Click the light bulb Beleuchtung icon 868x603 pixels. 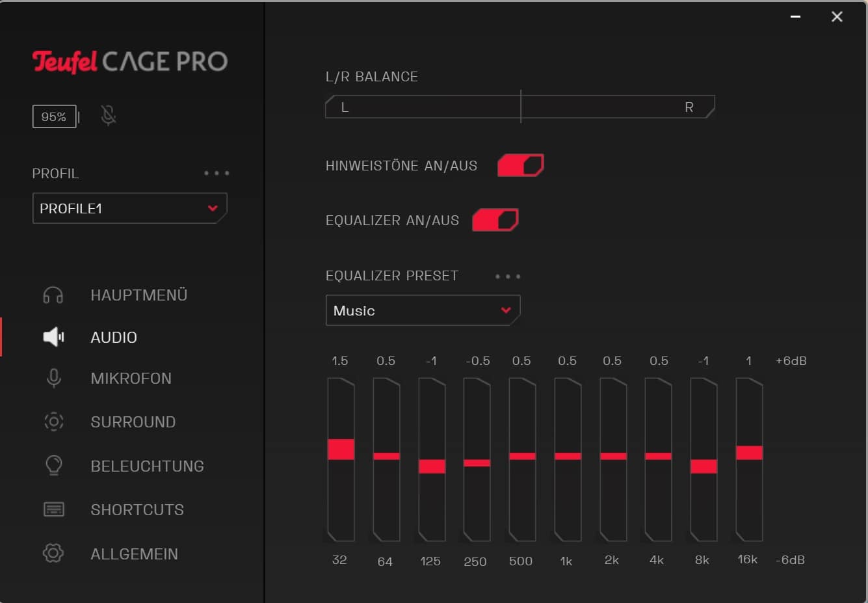tap(53, 466)
